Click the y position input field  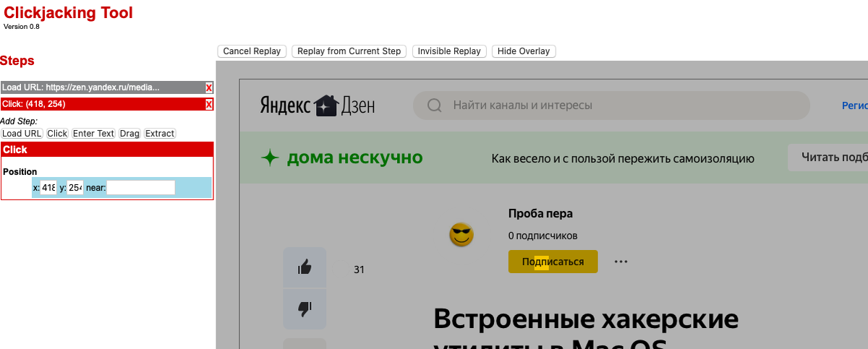(75, 188)
